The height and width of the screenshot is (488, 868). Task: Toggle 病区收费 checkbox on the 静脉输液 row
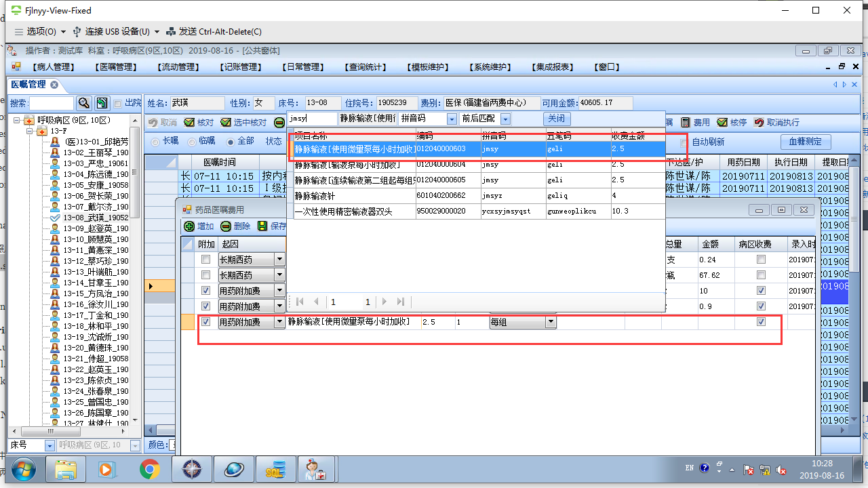(x=762, y=322)
